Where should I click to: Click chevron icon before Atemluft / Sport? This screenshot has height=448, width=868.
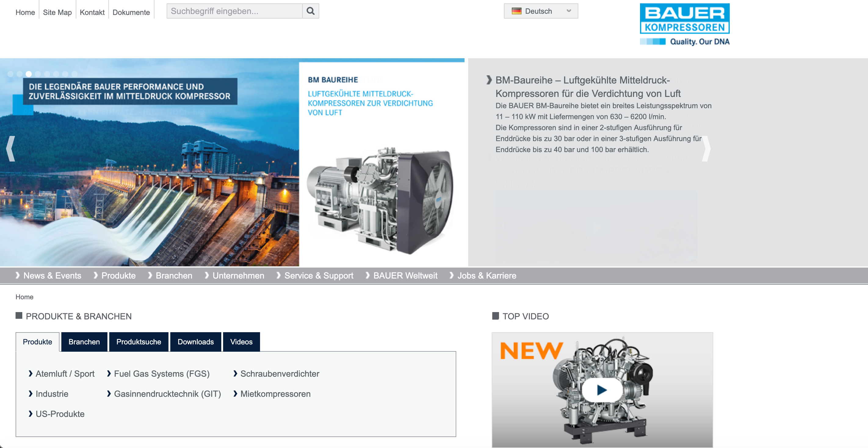[31, 373]
